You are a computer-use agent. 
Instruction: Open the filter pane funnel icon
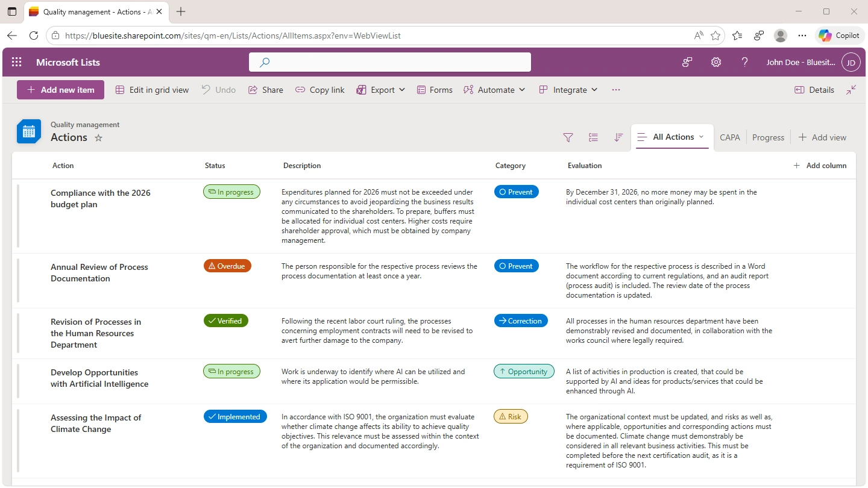pyautogui.click(x=568, y=137)
